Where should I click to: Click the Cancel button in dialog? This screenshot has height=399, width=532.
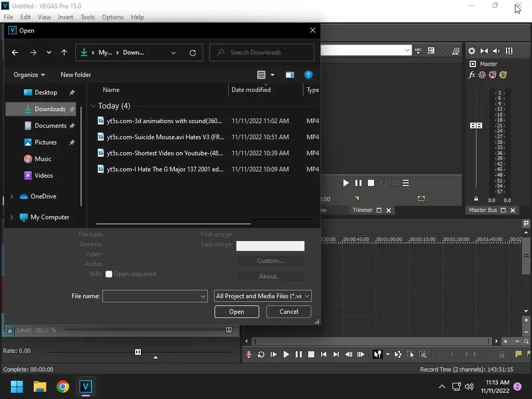tap(289, 312)
